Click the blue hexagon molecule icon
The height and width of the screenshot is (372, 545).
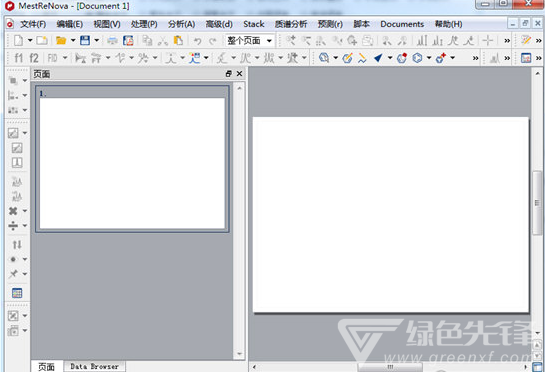pyautogui.click(x=417, y=58)
